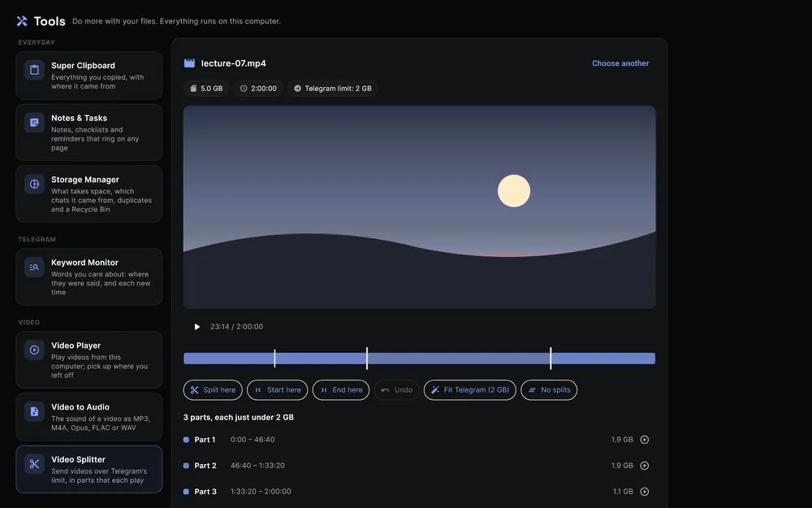Click the Telegram limit: 2 GB chip
Image resolution: width=812 pixels, height=508 pixels.
tap(332, 89)
